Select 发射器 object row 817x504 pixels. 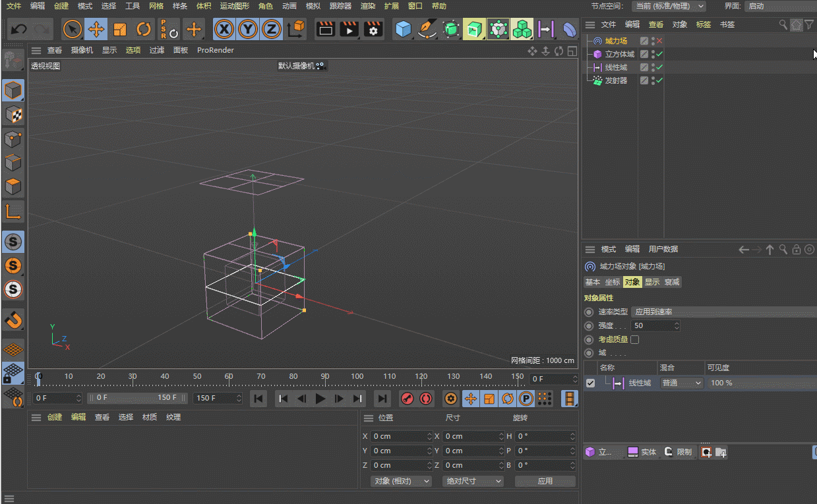point(617,80)
